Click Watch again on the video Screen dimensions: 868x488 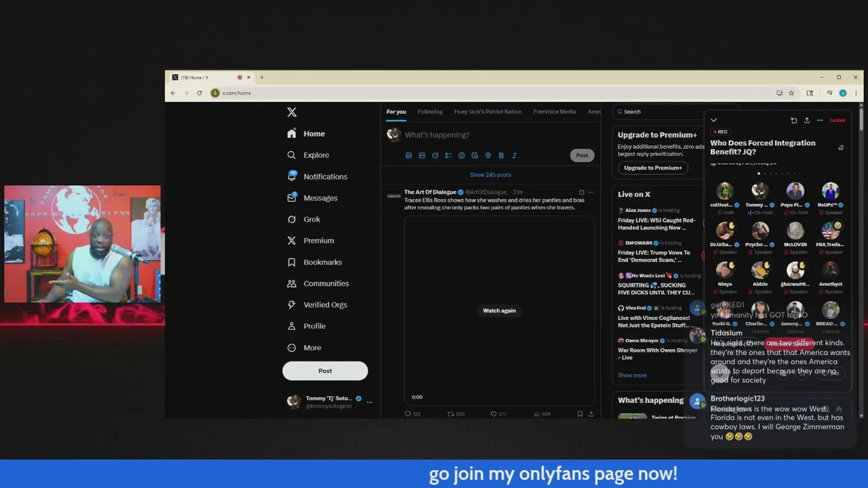click(x=499, y=310)
